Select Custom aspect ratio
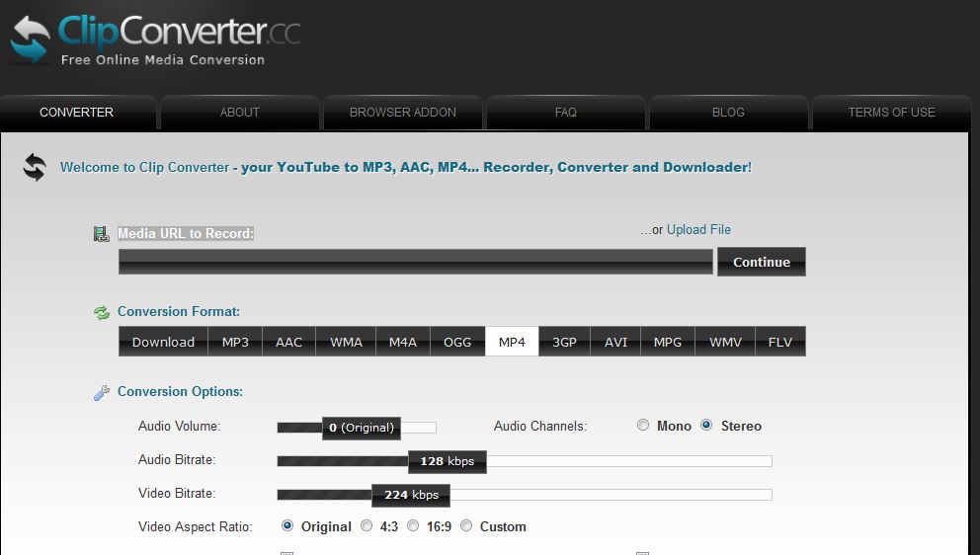Image resolution: width=980 pixels, height=555 pixels. tap(466, 525)
